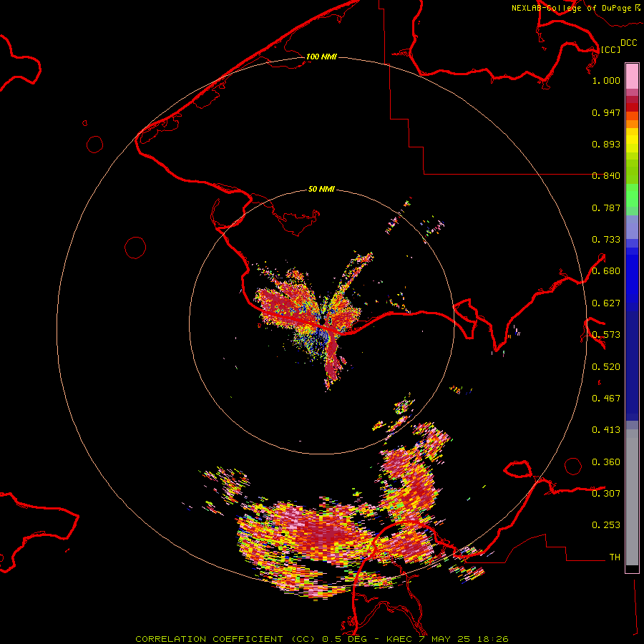Pick the light pink swatch beside 1.000
644x644 pixels.
click(632, 77)
